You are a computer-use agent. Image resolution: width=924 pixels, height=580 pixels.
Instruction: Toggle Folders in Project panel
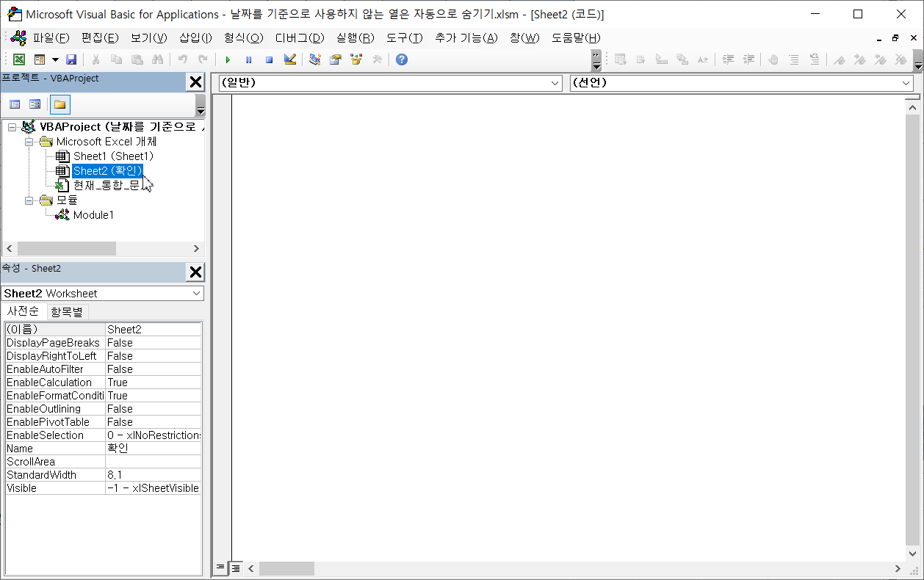coord(59,104)
